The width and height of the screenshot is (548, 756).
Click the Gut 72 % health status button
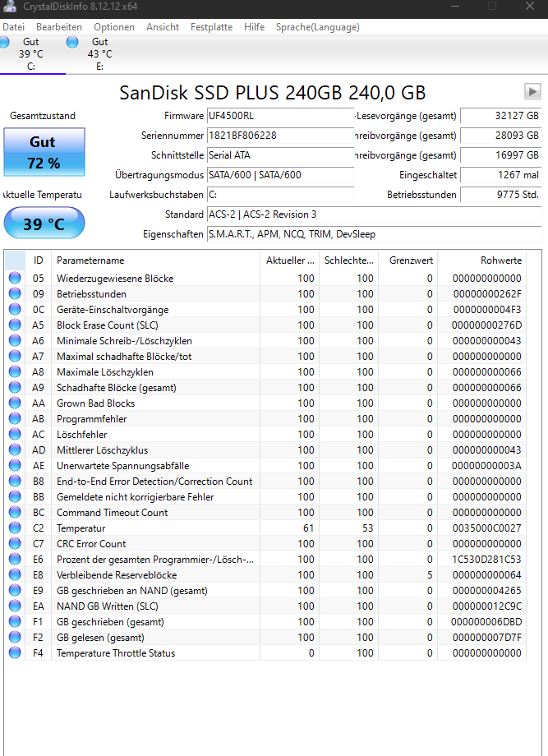click(44, 152)
